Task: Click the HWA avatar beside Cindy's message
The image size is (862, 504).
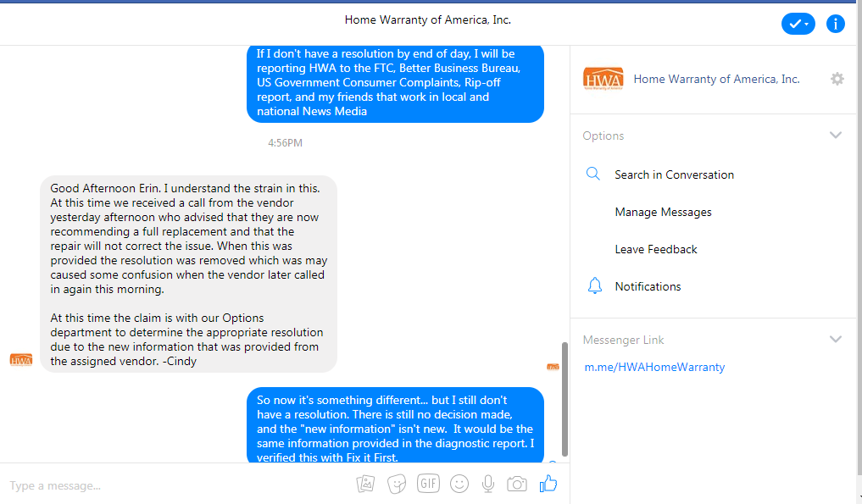Action: pos(21,361)
